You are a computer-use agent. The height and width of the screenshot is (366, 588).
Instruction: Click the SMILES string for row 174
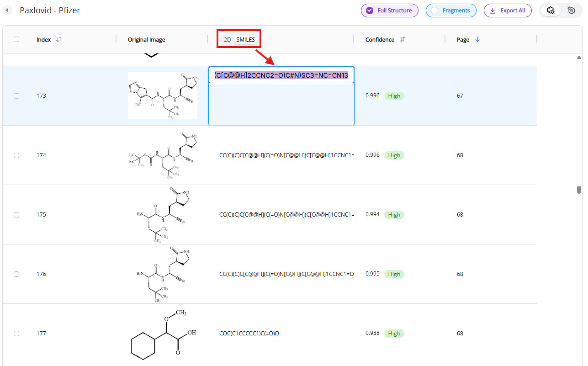point(286,155)
